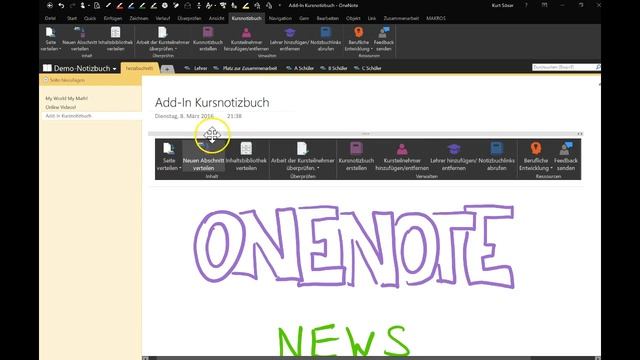Expand the page to full page view

click(599, 84)
